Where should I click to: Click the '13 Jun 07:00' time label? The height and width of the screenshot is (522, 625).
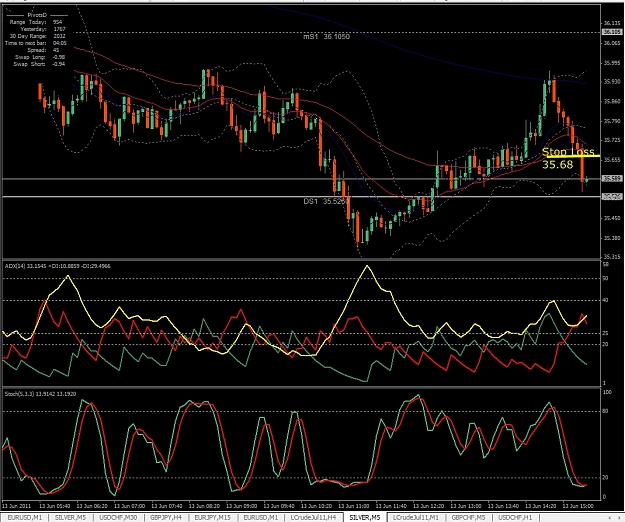130,506
